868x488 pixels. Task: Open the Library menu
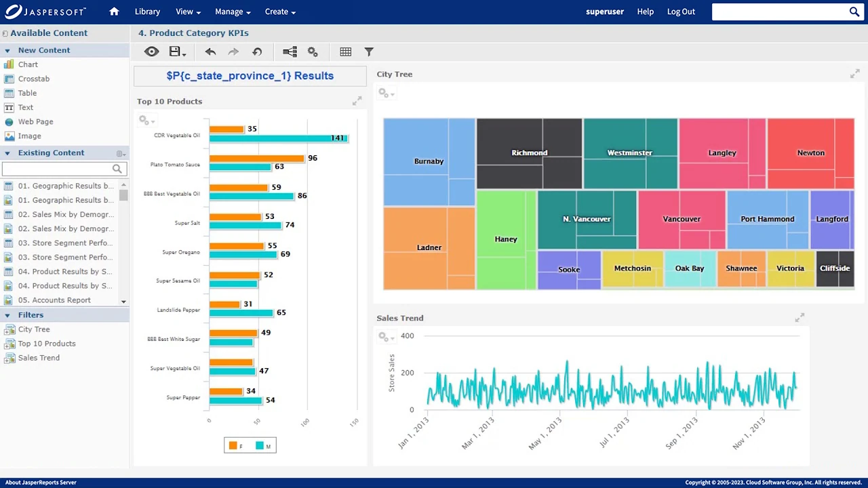(147, 12)
